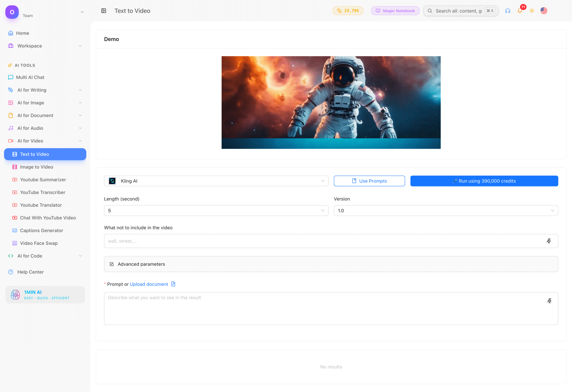This screenshot has height=392, width=572.
Task: Select the Captions Generator
Action: tap(41, 230)
